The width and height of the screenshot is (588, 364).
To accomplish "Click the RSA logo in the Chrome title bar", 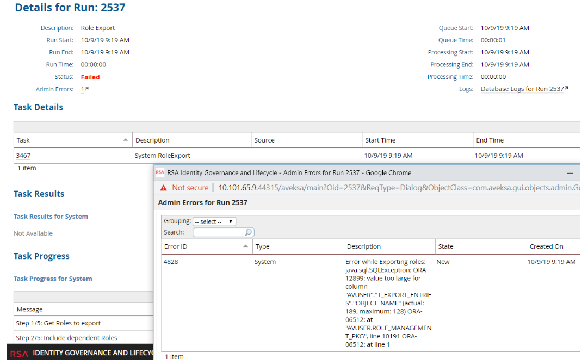I will (159, 172).
